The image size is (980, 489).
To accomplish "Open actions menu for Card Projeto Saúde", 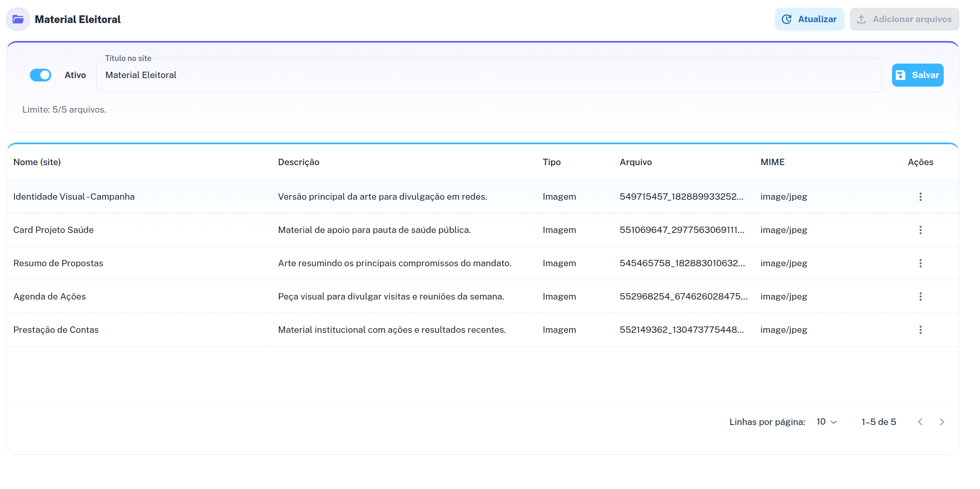I will pyautogui.click(x=920, y=230).
